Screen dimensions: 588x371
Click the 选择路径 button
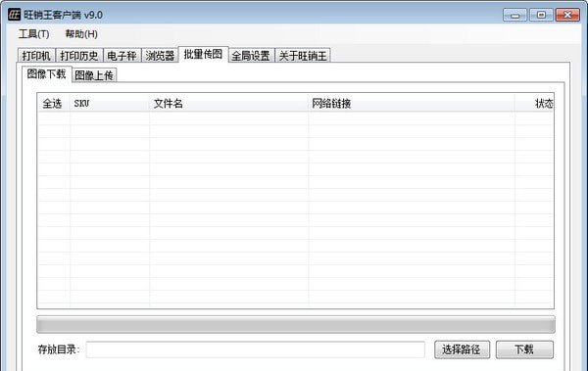(x=462, y=349)
